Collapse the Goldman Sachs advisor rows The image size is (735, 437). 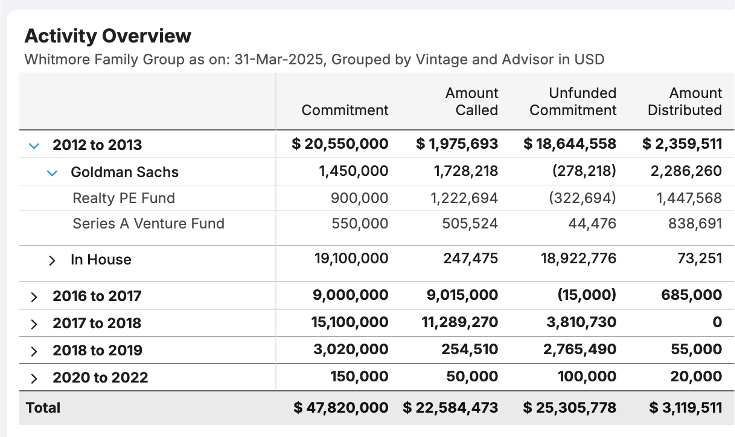(x=53, y=172)
